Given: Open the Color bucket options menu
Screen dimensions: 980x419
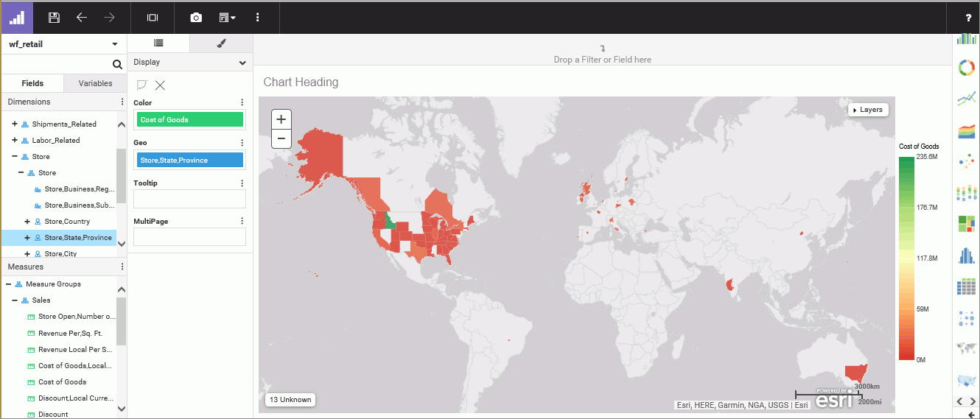Looking at the screenshot, I should [x=242, y=102].
